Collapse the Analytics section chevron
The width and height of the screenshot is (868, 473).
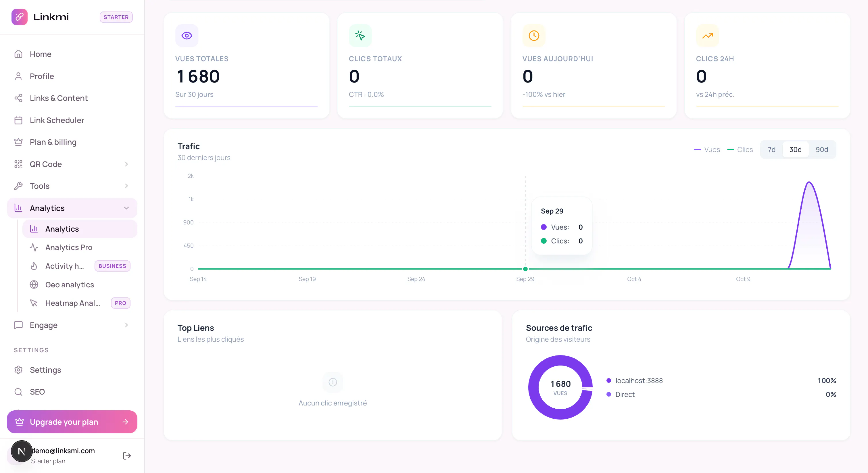coord(126,208)
